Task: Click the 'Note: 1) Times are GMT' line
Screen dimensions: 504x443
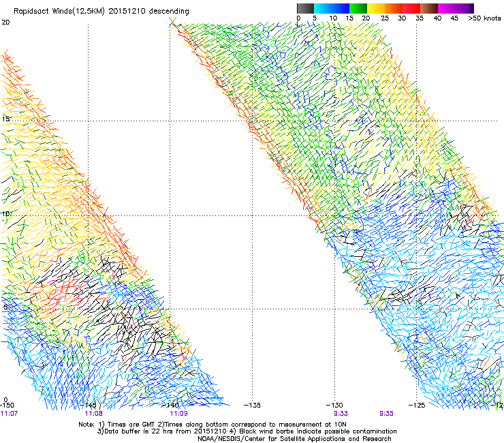Action: (212, 425)
